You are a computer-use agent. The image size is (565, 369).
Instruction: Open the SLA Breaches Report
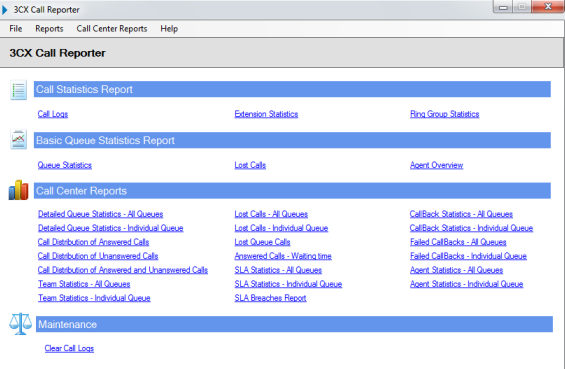(270, 298)
